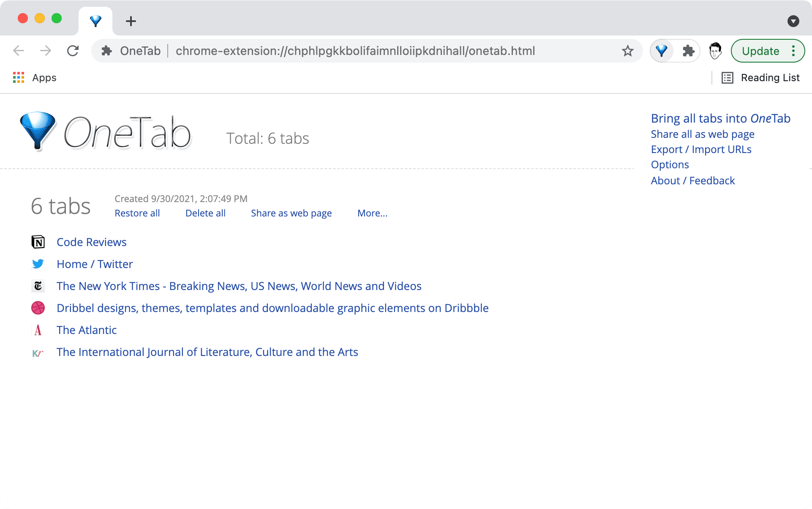
Task: Open the kebab menu beside Update
Action: (793, 50)
